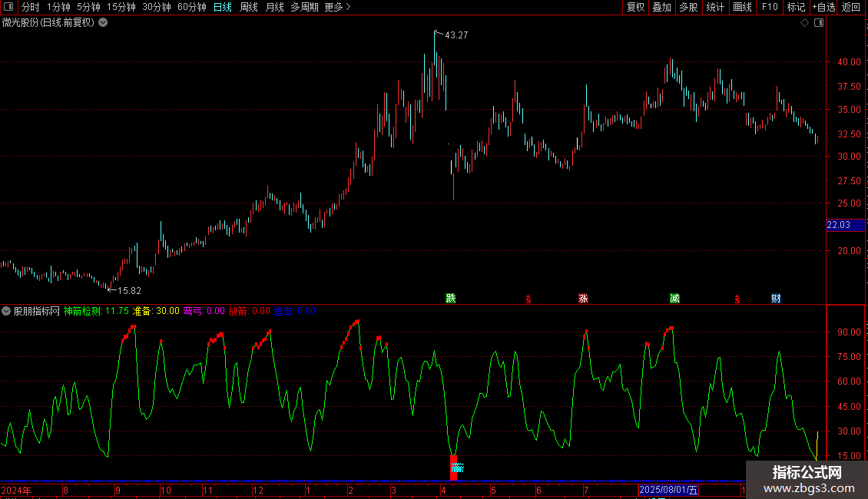Click the green 减 event marker
Screen dimensions: 868x499
[x=674, y=298]
